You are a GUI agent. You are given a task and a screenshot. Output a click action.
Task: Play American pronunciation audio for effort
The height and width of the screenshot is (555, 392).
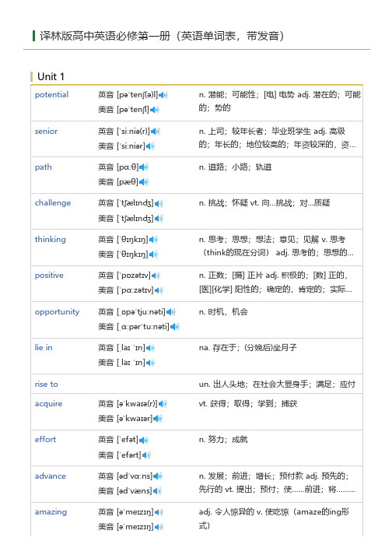(146, 455)
